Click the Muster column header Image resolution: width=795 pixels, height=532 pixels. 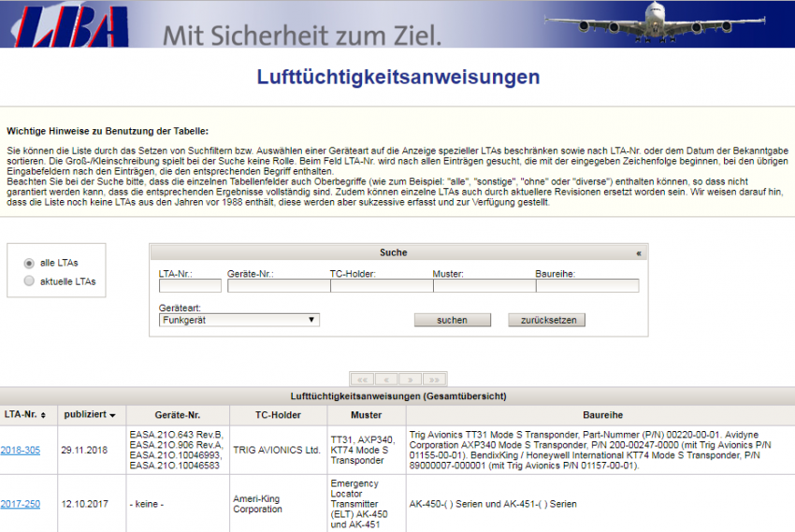click(366, 415)
